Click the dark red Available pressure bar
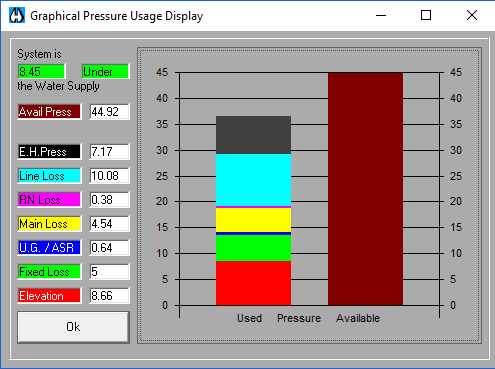 tap(365, 189)
